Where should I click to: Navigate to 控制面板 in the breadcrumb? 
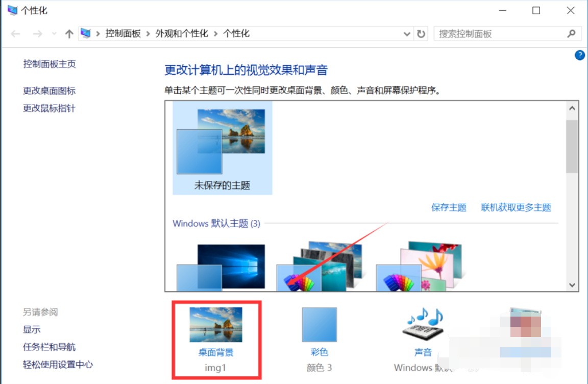tap(123, 33)
